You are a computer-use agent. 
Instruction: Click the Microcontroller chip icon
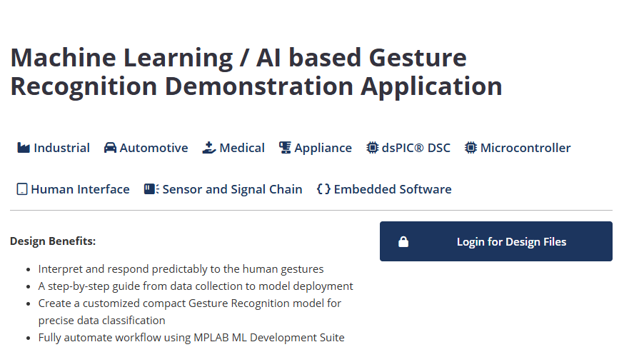pos(471,148)
